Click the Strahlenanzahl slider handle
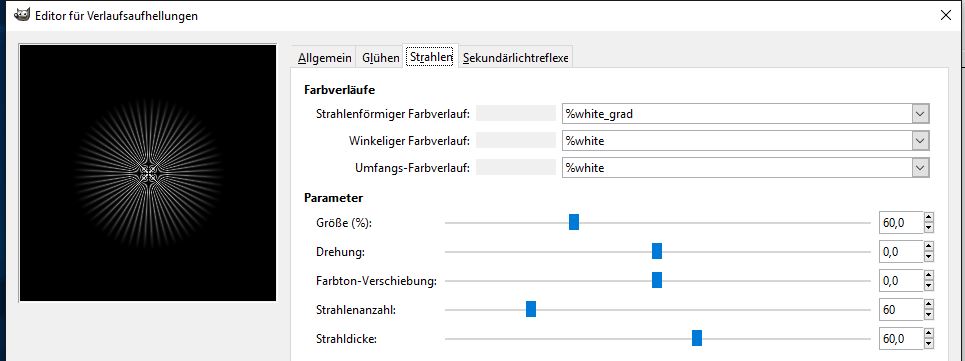Screen dimensions: 965x361 click(531, 309)
